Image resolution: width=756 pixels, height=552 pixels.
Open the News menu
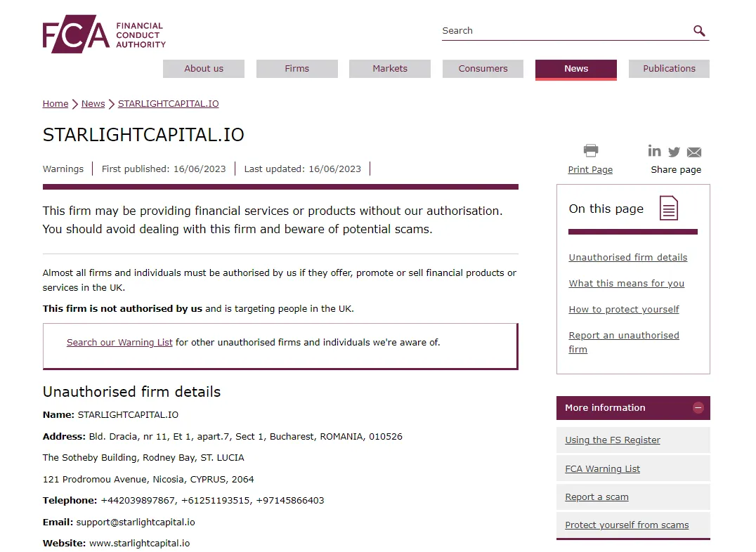(575, 69)
